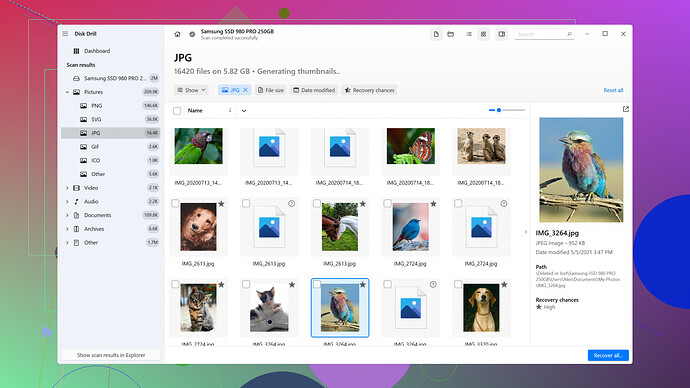The width and height of the screenshot is (690, 388).
Task: Click the Recover all button
Action: [608, 355]
